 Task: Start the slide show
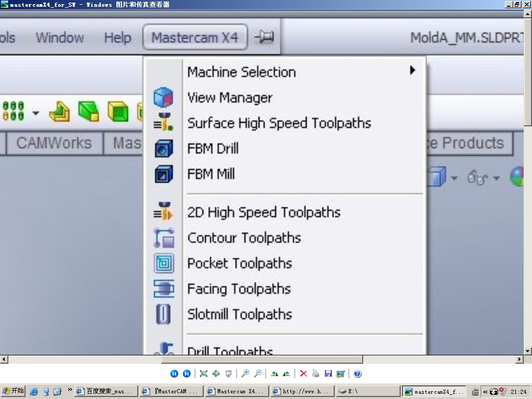point(229,374)
